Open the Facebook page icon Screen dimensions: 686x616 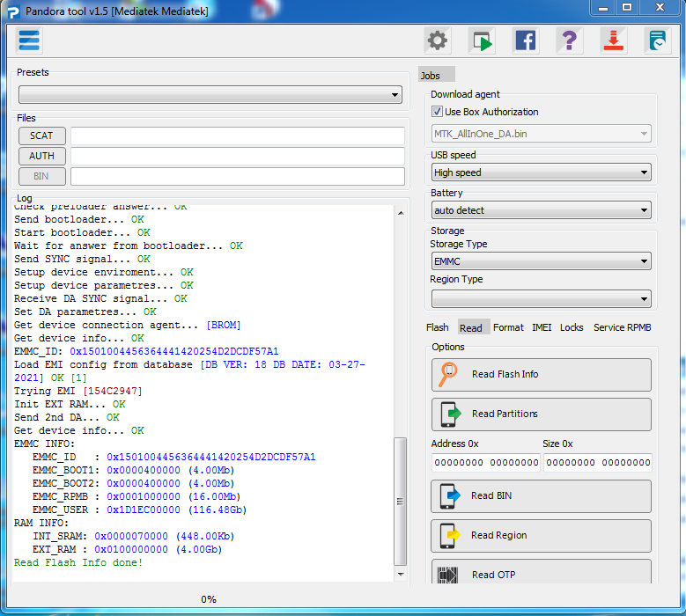point(526,40)
